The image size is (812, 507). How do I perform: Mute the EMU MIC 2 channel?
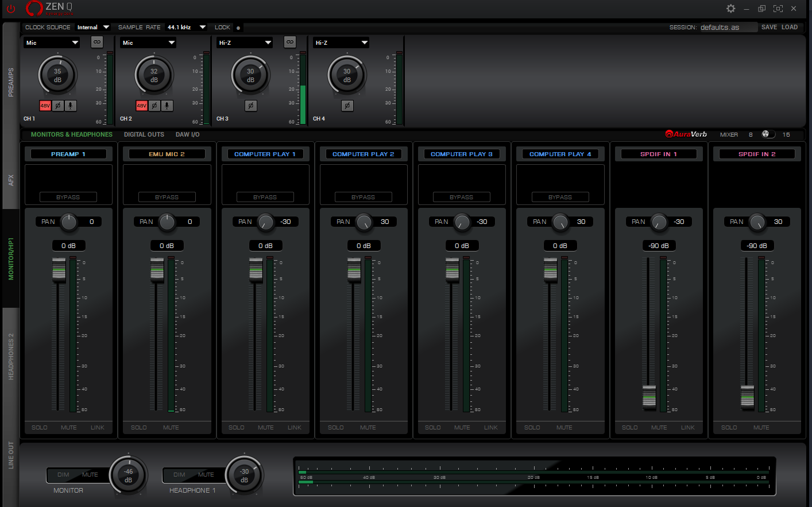tap(171, 428)
